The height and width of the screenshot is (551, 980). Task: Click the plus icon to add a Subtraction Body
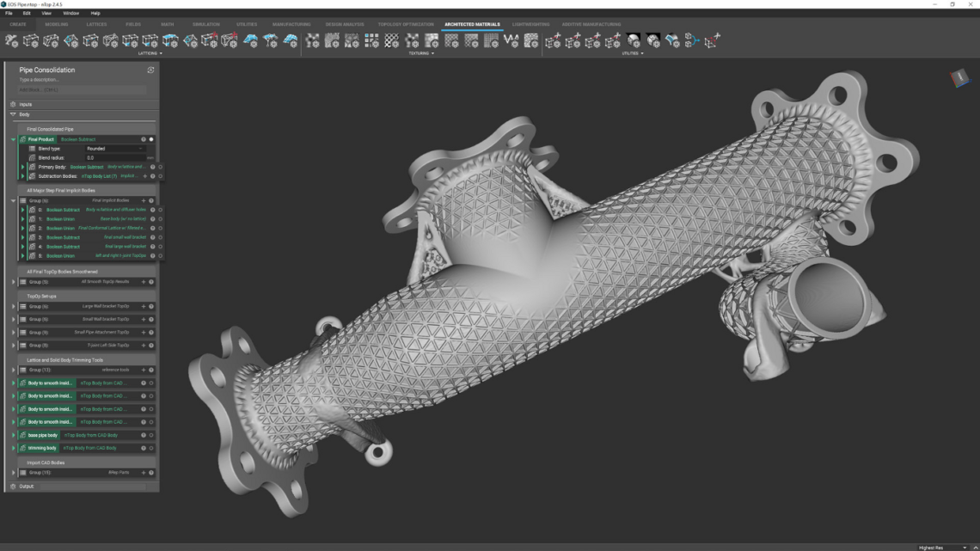coord(144,175)
